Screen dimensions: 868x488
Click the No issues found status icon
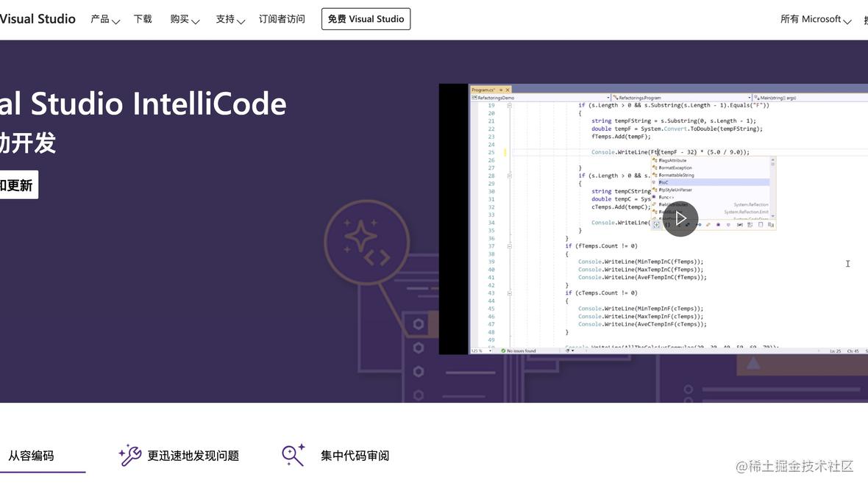503,350
